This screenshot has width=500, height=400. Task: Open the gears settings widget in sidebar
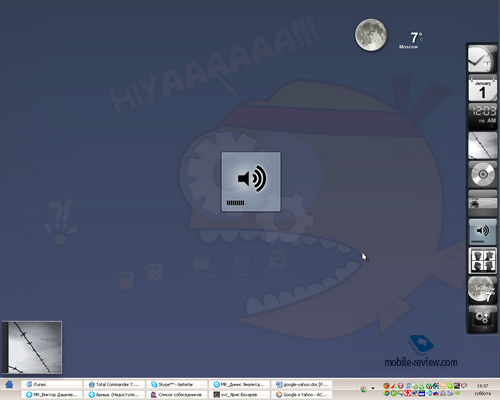tap(482, 319)
